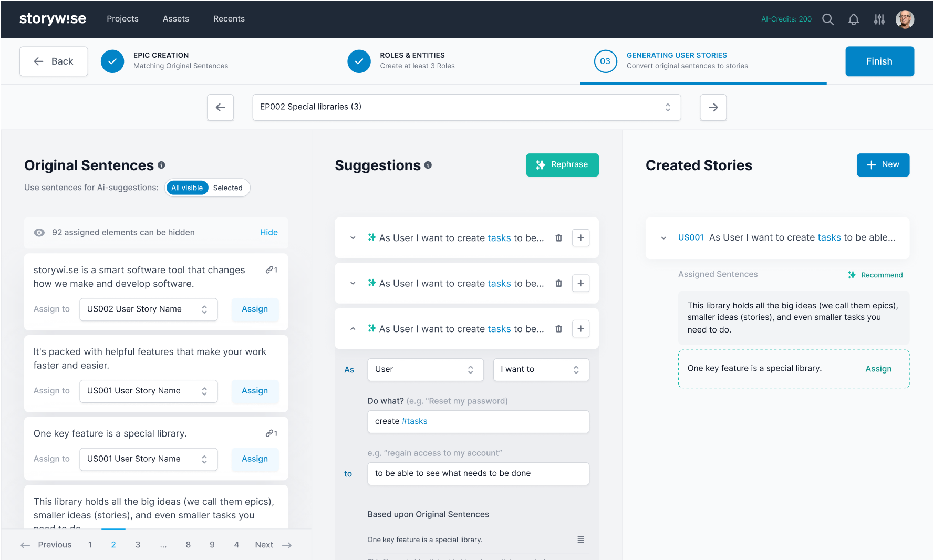Screen dimensions: 933x560
Task: Delete the first suggestion with trash icon
Action: tap(558, 238)
